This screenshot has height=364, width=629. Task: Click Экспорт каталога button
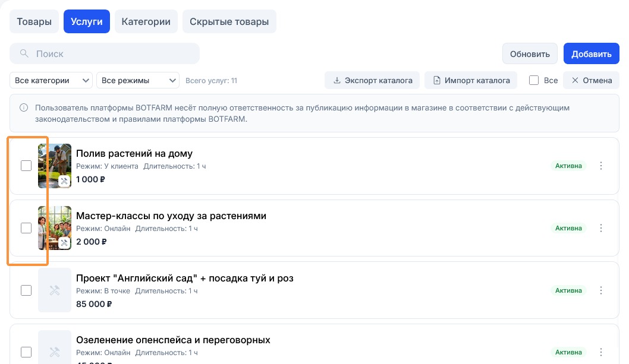[x=372, y=81]
